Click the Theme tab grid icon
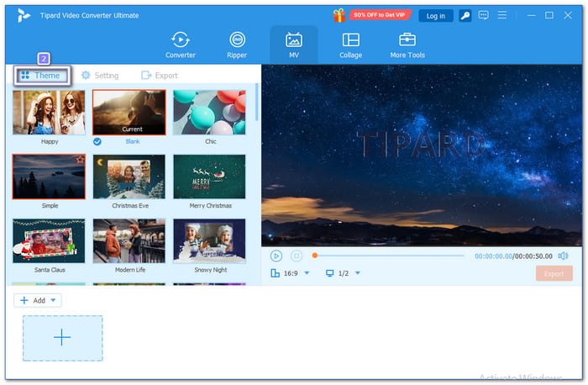The height and width of the screenshot is (385, 588). coord(25,76)
